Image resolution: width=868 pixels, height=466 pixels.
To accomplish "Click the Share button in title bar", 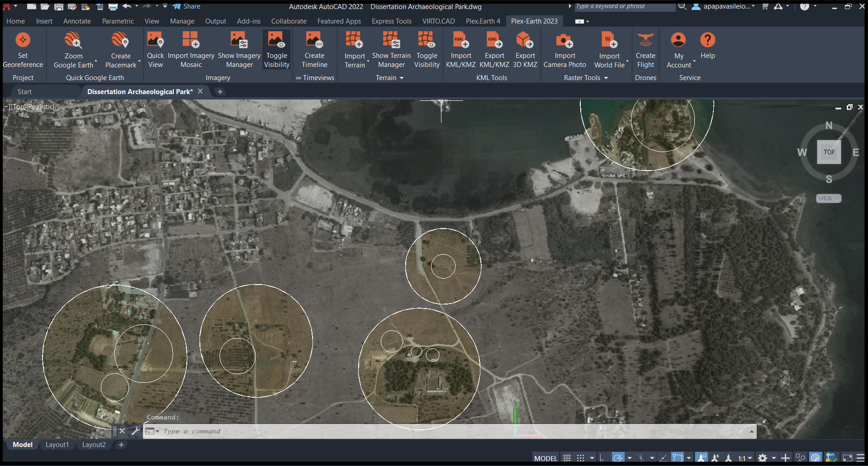I will point(186,6).
